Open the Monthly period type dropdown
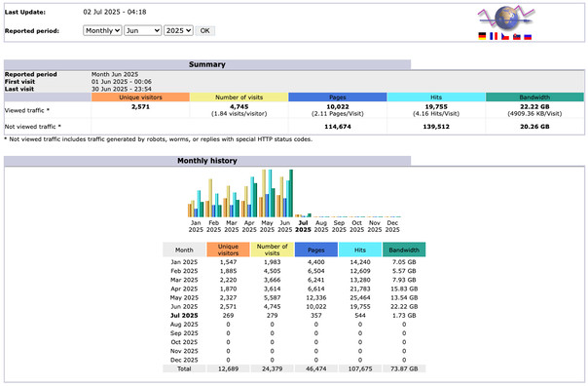The image size is (588, 386). tap(102, 31)
